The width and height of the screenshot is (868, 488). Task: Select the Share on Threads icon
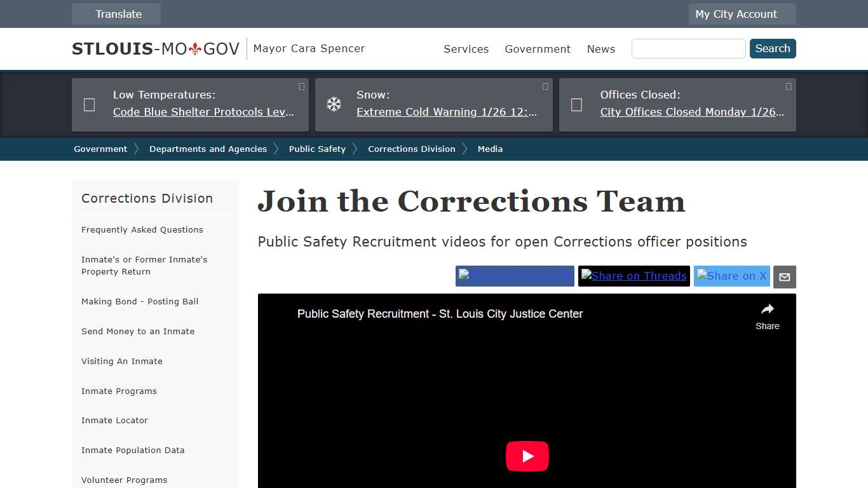pos(634,276)
